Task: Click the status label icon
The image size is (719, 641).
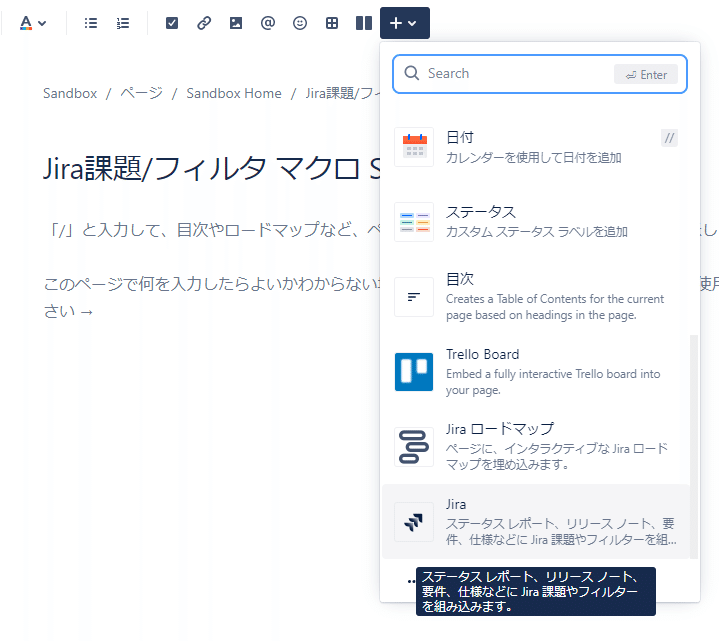Action: tap(414, 222)
